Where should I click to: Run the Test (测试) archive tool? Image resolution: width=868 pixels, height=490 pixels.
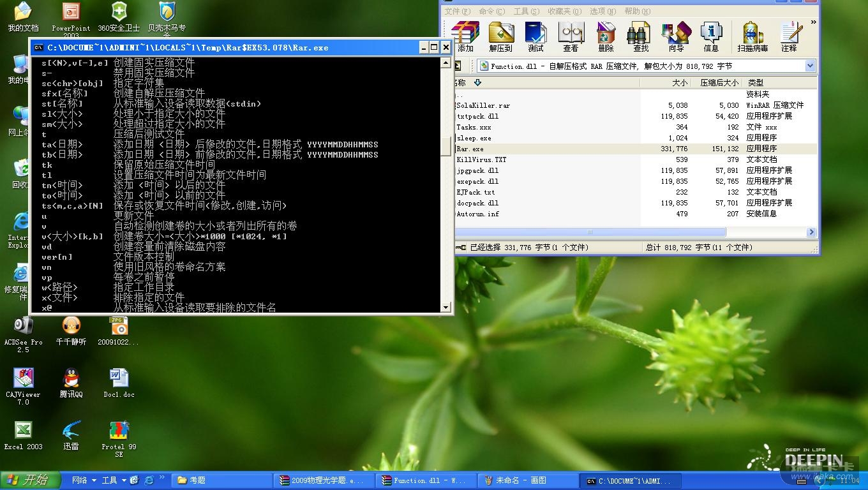535,36
